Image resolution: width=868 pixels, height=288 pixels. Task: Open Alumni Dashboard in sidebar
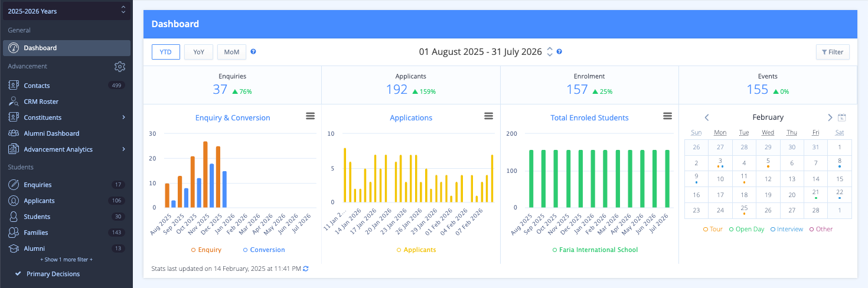pyautogui.click(x=51, y=133)
